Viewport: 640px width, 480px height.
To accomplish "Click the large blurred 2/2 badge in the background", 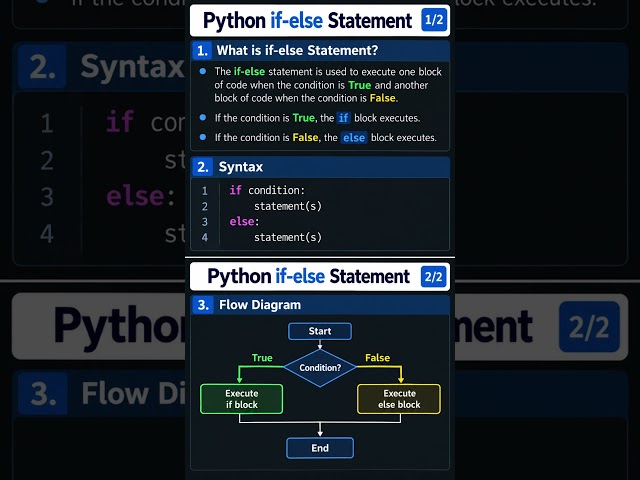I will click(589, 327).
